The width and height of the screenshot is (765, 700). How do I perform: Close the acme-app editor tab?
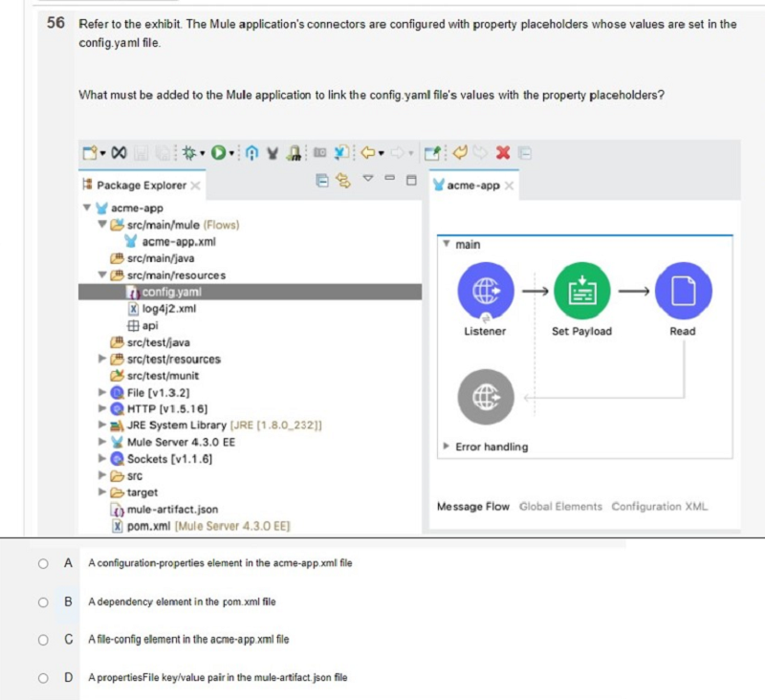509,186
